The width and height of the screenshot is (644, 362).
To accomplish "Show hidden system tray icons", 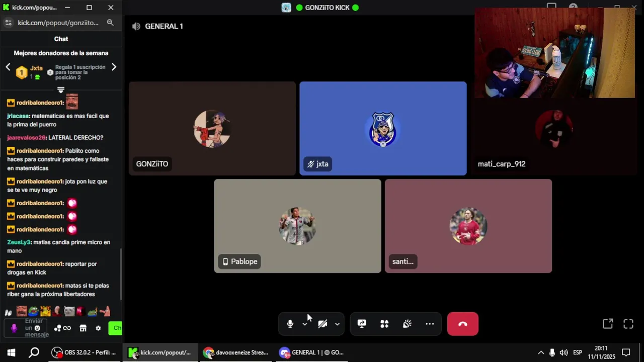I will point(541,352).
